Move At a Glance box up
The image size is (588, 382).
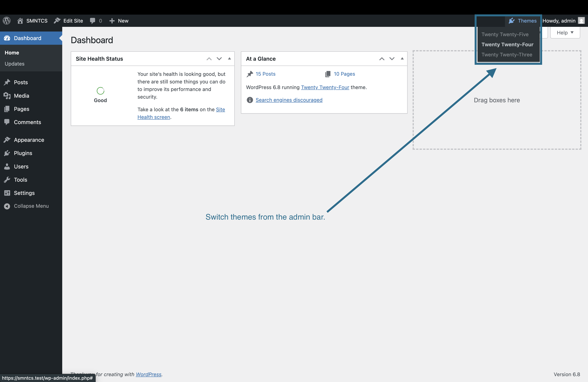click(382, 59)
